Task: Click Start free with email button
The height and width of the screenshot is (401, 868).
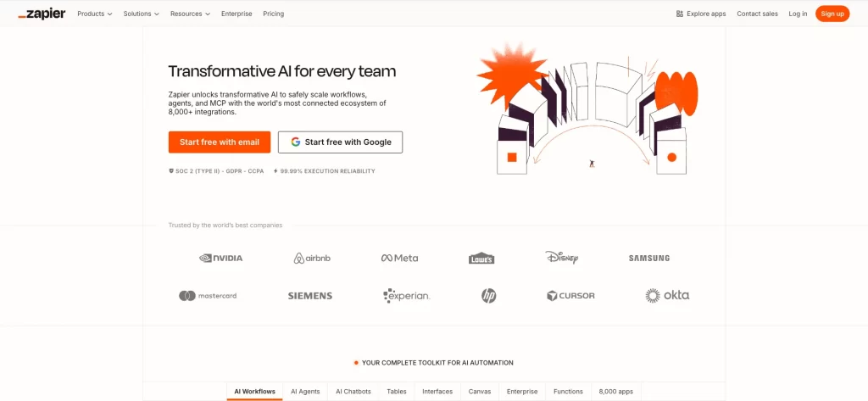Action: [220, 142]
